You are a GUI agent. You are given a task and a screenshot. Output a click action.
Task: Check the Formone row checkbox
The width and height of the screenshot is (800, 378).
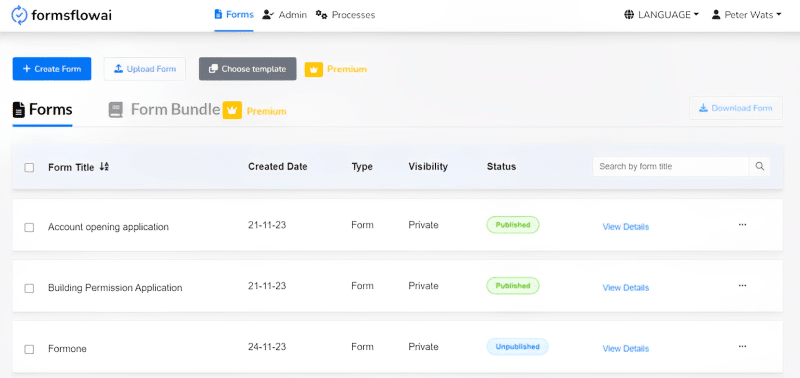pyautogui.click(x=29, y=349)
